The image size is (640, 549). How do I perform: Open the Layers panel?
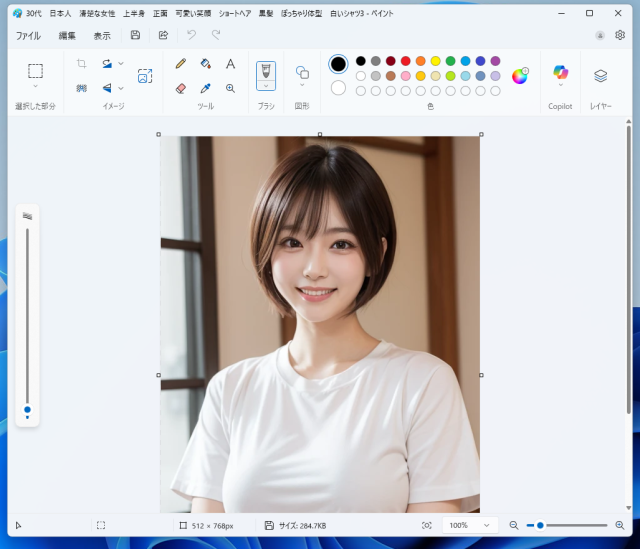point(600,76)
